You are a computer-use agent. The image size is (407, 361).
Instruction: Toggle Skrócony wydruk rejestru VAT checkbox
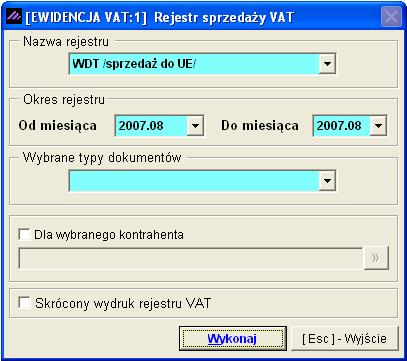tap(25, 303)
